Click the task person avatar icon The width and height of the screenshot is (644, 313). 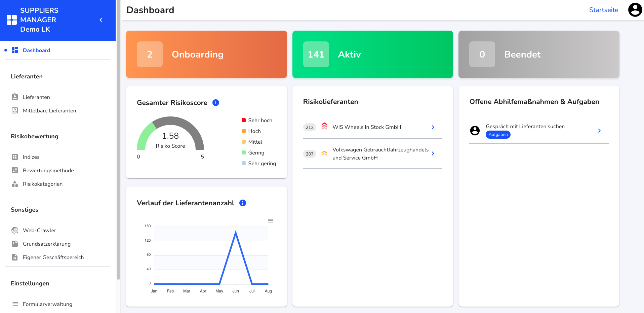tap(475, 130)
